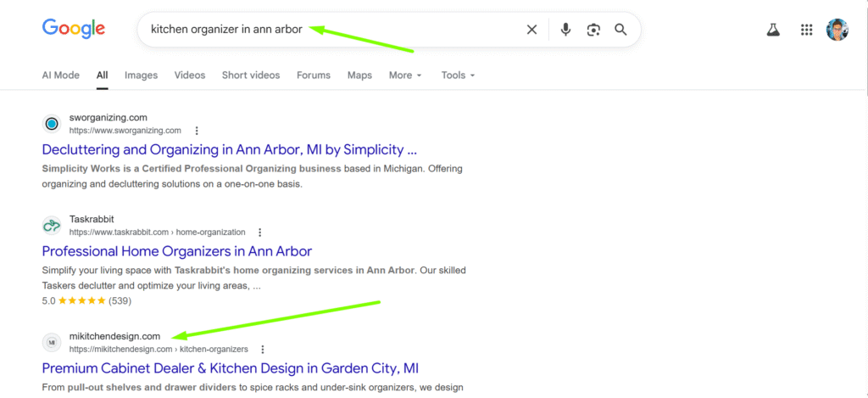Click the https://www.sworganizing.com URL

pos(125,131)
